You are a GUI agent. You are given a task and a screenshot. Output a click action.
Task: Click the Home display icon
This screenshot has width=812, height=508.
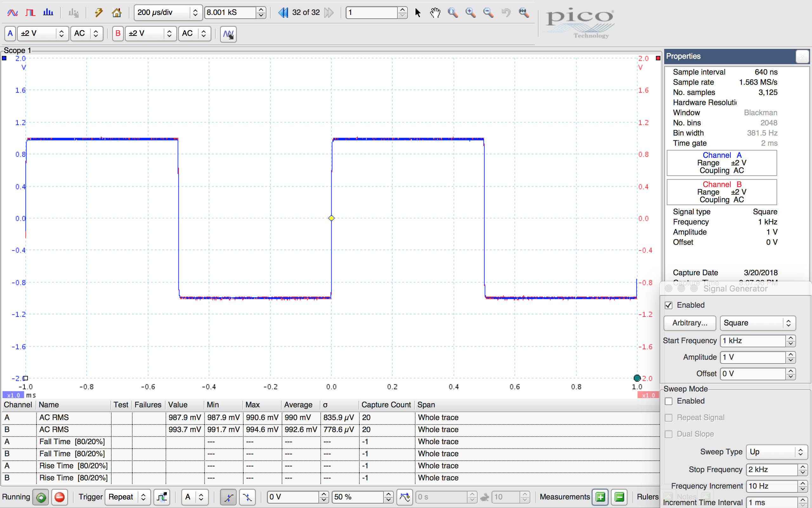pyautogui.click(x=116, y=13)
